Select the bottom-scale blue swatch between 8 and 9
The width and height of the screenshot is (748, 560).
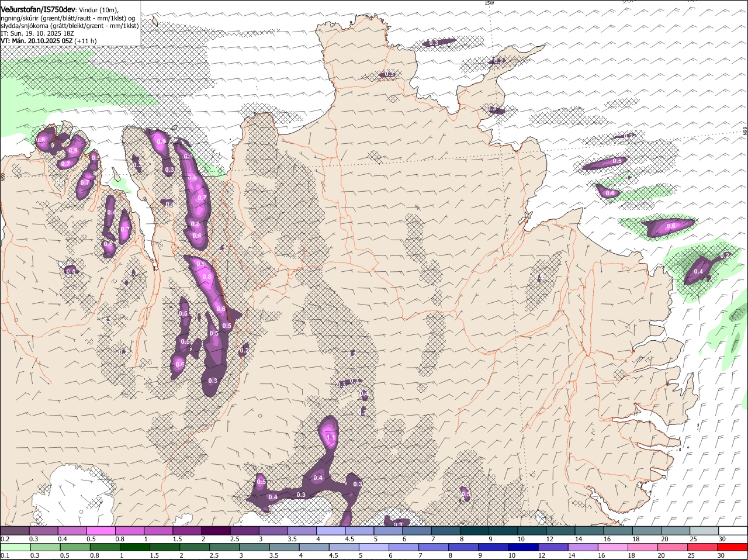pos(465,547)
